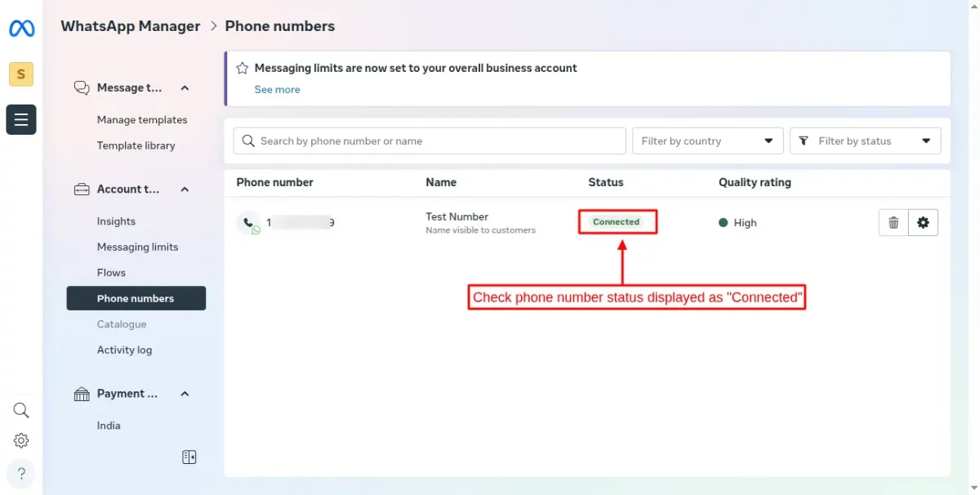The image size is (980, 495).
Task: Open the hamburger menu icon
Action: [21, 119]
